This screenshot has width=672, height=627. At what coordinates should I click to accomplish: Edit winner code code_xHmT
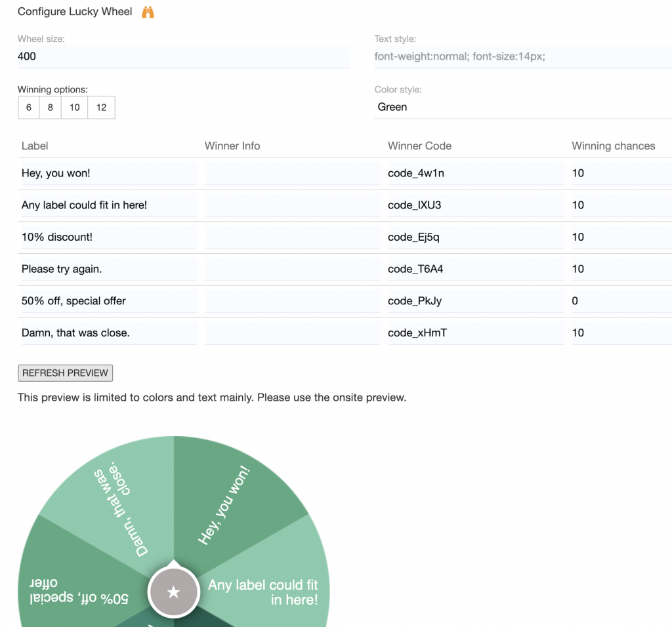pyautogui.click(x=476, y=333)
